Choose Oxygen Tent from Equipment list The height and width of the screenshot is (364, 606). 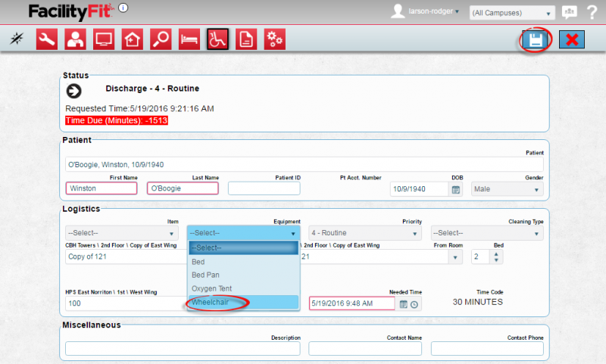(243, 288)
